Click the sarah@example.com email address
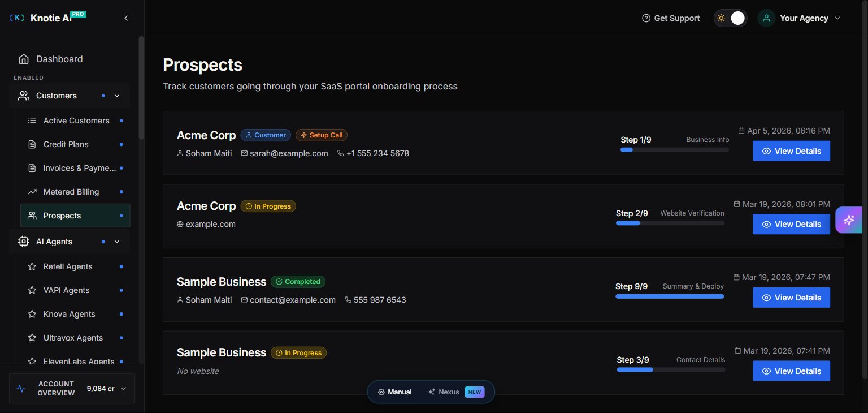Screen dimensions: 868x413 tap(289, 153)
